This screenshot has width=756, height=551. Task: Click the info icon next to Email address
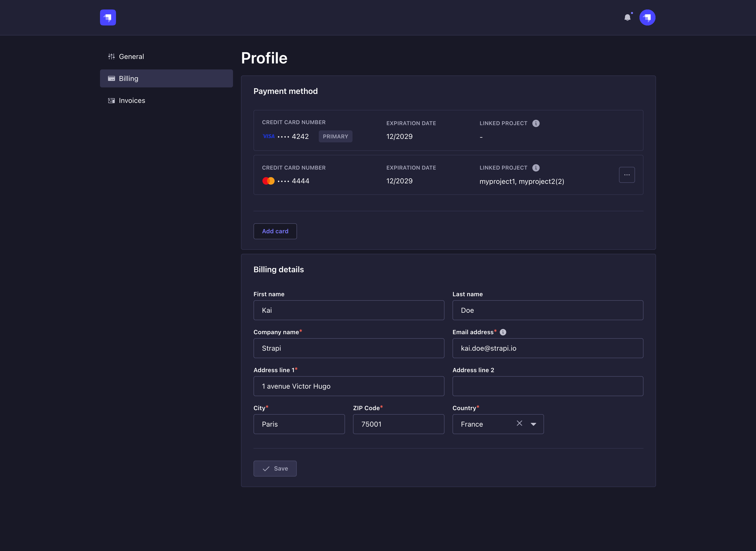[503, 332]
